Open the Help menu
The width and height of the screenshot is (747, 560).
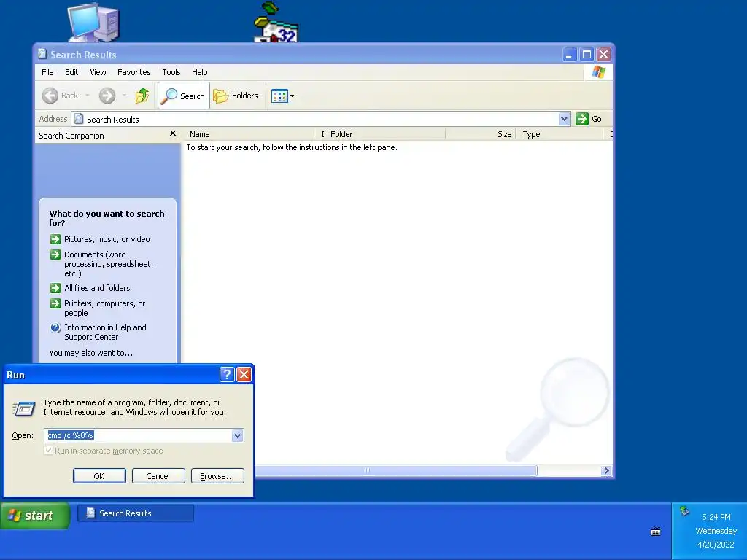(x=200, y=72)
